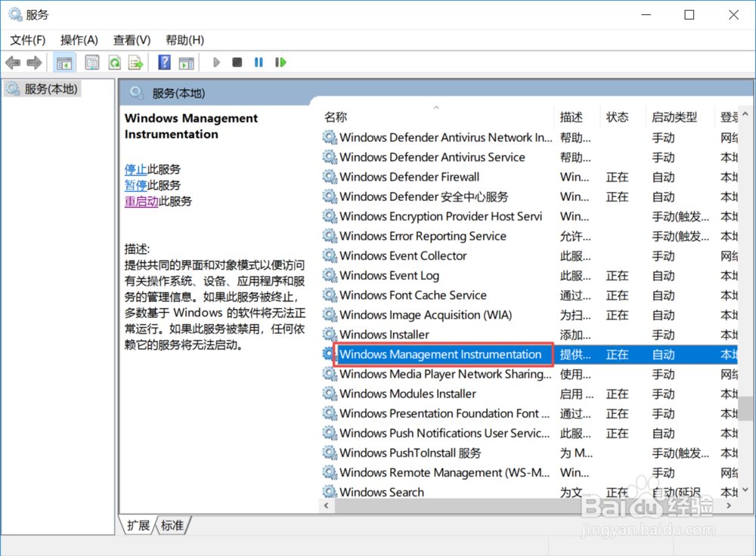Screen dimensions: 756x556
Task: Select Windows Error Reporting Service row
Action: pyautogui.click(x=529, y=236)
